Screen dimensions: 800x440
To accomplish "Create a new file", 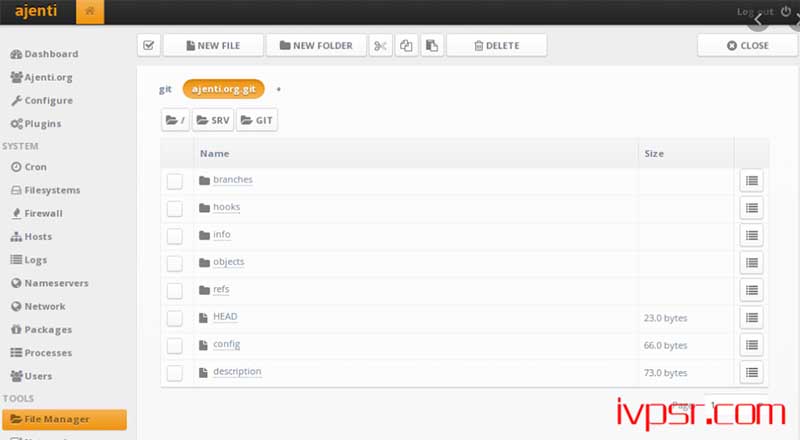I will (213, 45).
